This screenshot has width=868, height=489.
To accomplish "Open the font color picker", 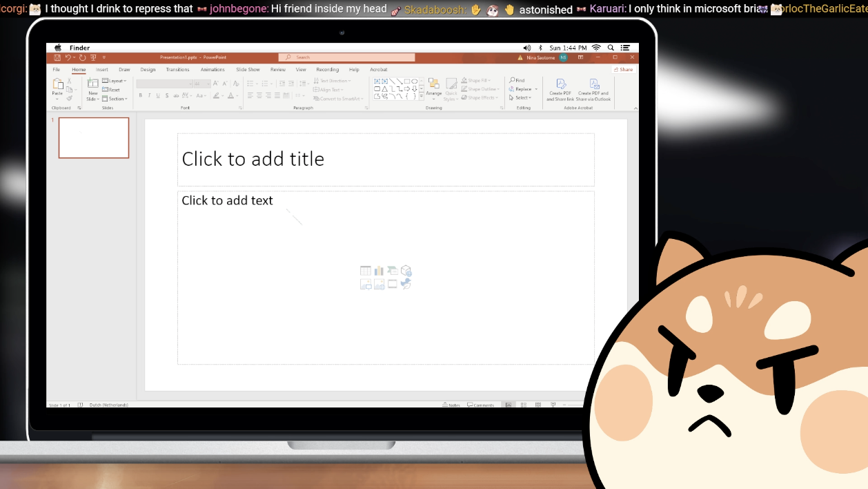I will click(x=233, y=95).
